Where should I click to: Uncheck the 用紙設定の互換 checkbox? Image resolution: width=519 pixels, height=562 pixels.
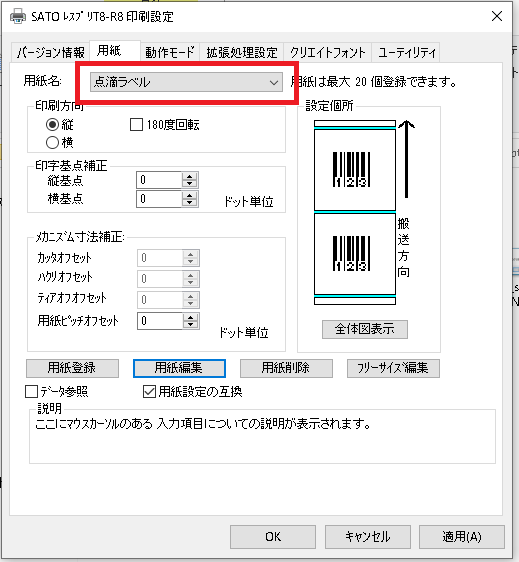[x=149, y=391]
